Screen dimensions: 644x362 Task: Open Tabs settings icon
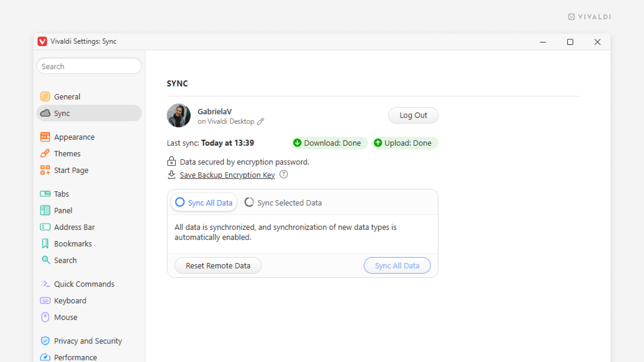tap(45, 194)
